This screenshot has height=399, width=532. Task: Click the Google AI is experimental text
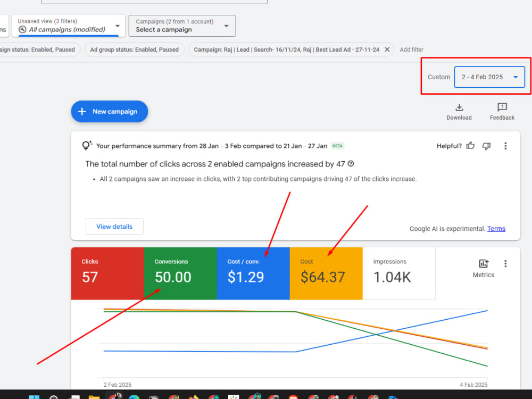pos(447,229)
